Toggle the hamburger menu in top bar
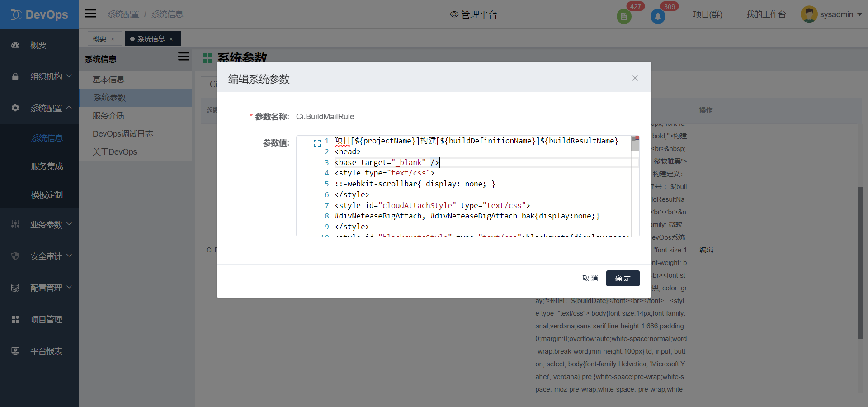The width and height of the screenshot is (868, 407). [91, 14]
